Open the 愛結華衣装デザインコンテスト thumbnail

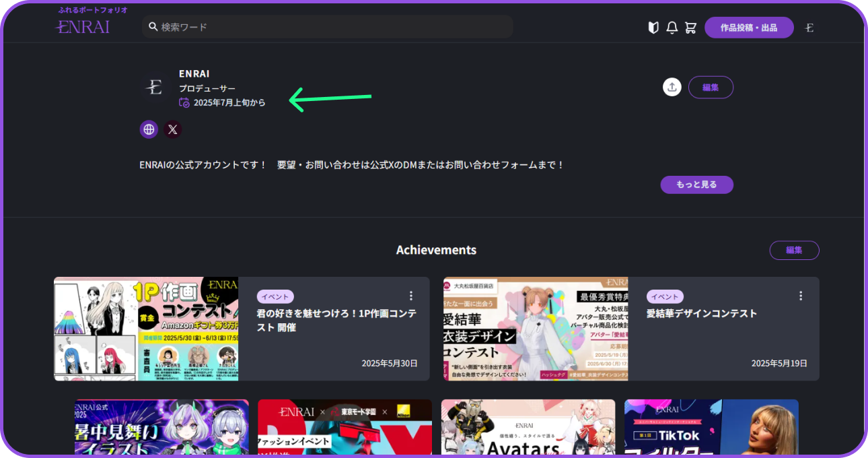click(x=536, y=329)
